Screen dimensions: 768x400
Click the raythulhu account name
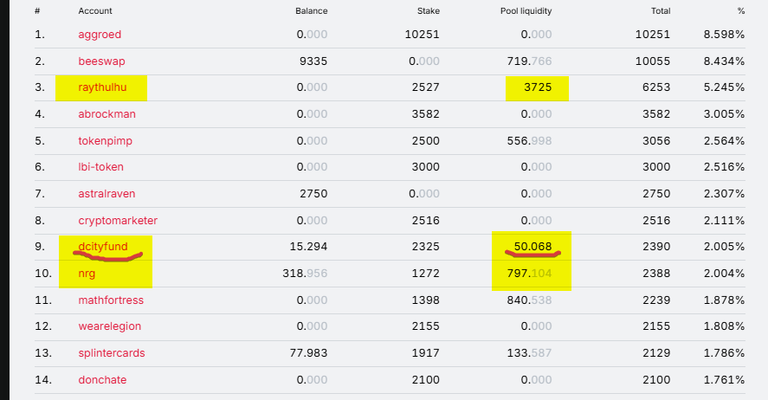(x=102, y=87)
